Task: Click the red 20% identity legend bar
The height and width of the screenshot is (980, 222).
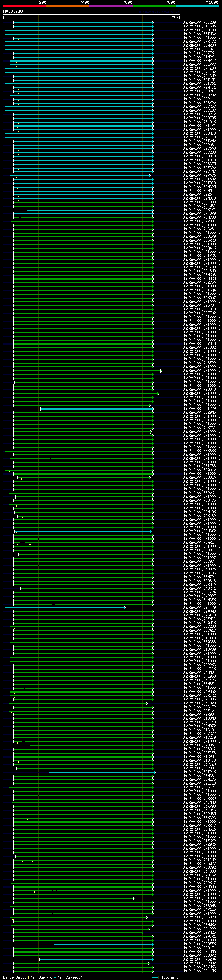Action: pyautogui.click(x=25, y=6)
